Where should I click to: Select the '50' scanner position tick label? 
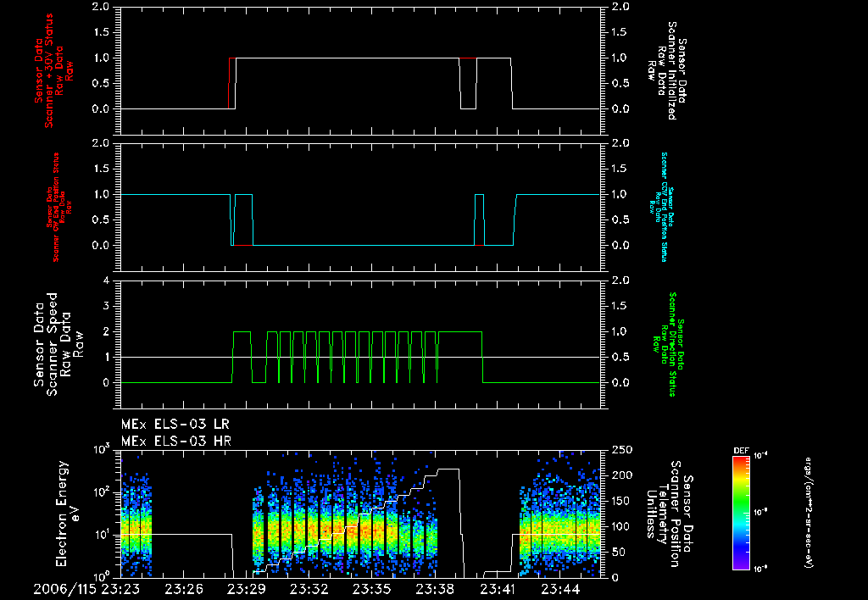(619, 553)
